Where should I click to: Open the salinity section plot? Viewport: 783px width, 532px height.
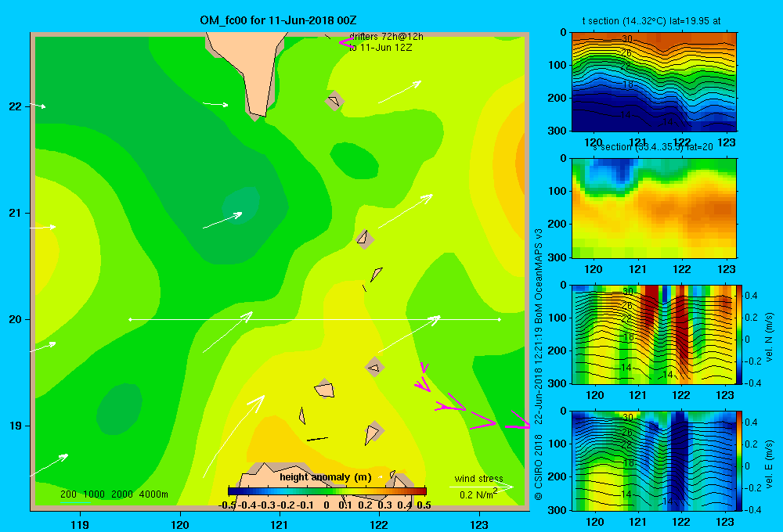pos(654,208)
